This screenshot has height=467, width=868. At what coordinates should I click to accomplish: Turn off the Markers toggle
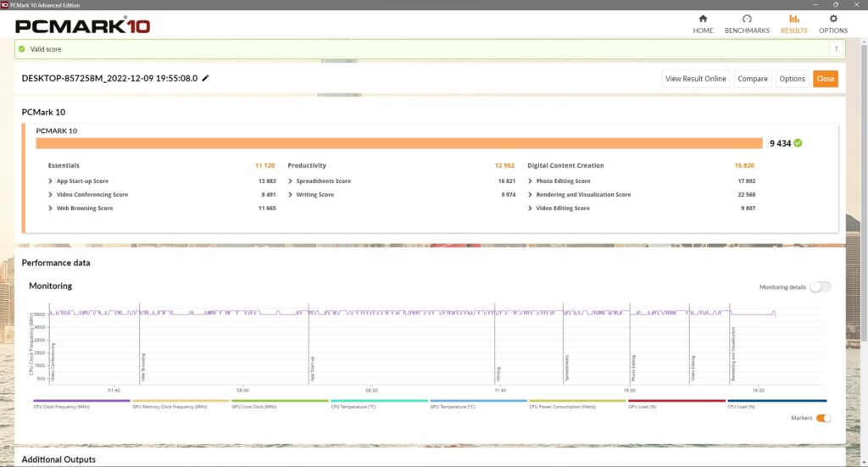pos(822,418)
